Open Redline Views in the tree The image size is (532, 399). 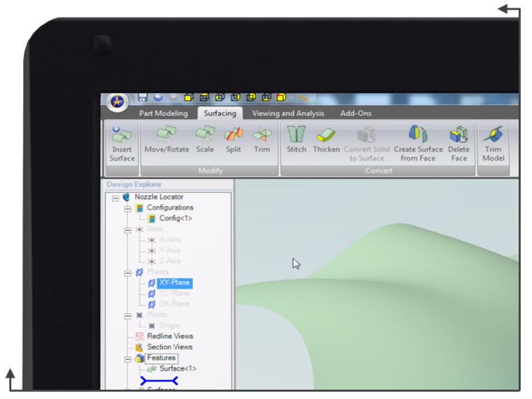pos(170,336)
